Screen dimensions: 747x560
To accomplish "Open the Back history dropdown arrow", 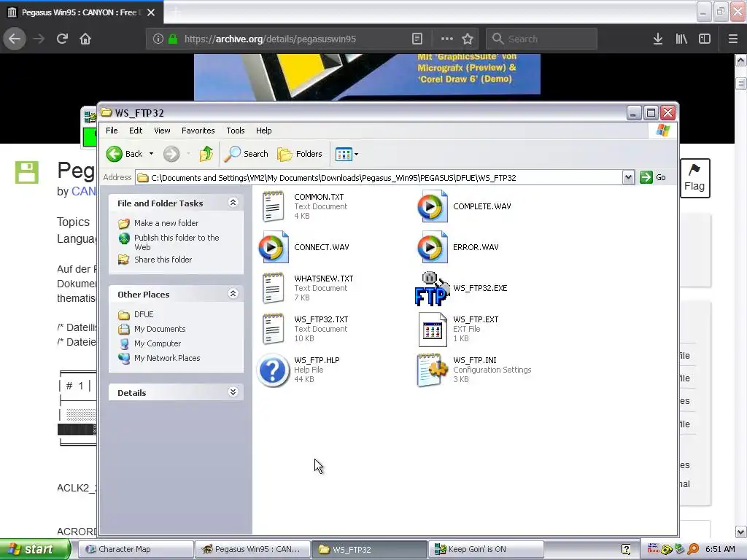I will 151,154.
